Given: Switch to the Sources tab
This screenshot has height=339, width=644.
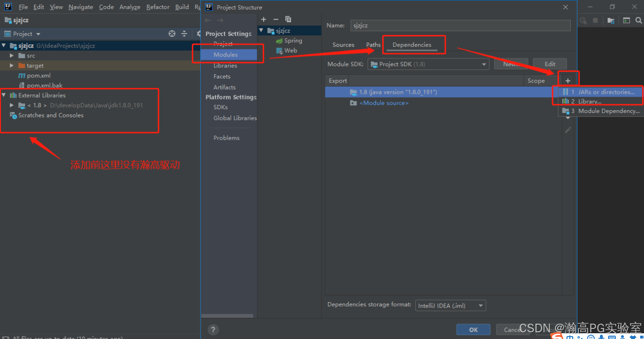Looking at the screenshot, I should 344,45.
